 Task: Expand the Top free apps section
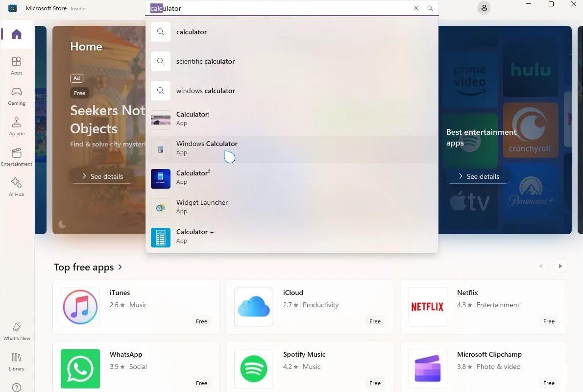[x=120, y=267]
